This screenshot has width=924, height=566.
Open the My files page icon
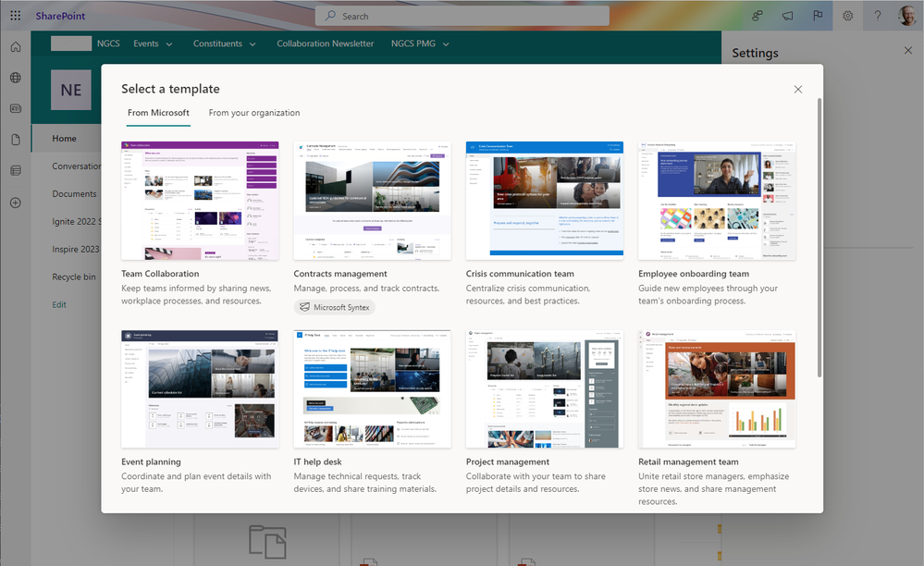coord(16,140)
